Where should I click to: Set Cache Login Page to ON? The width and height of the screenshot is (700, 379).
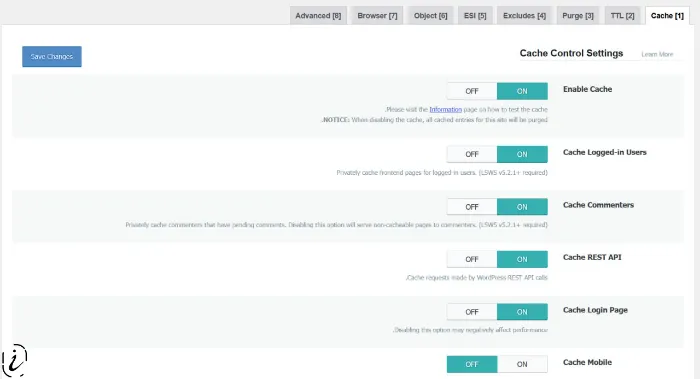[522, 312]
